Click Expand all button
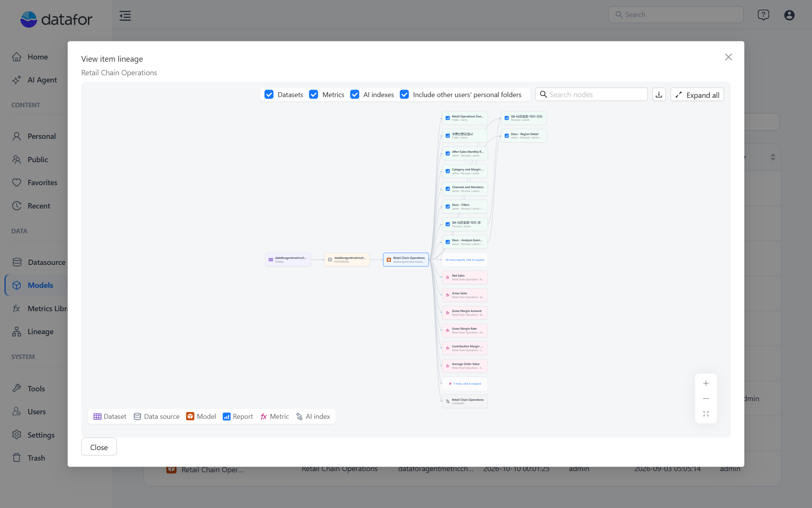Image resolution: width=812 pixels, height=508 pixels. tap(697, 94)
